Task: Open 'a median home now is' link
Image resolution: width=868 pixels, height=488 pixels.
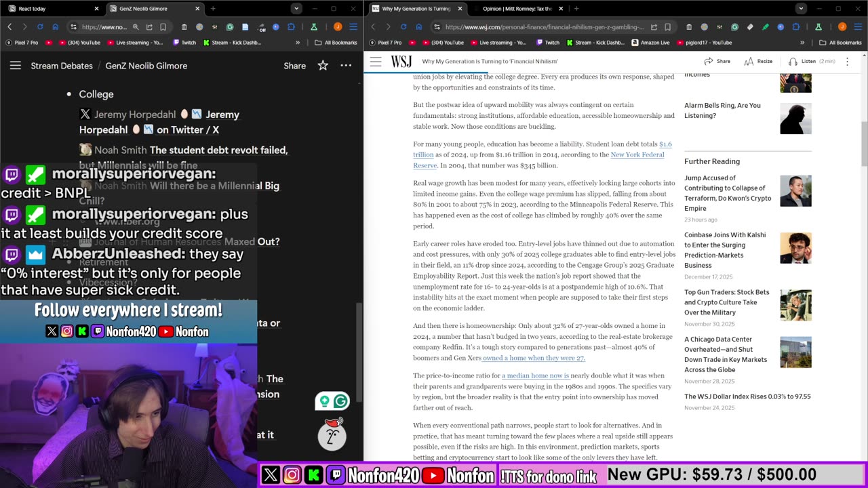Action: click(x=535, y=375)
